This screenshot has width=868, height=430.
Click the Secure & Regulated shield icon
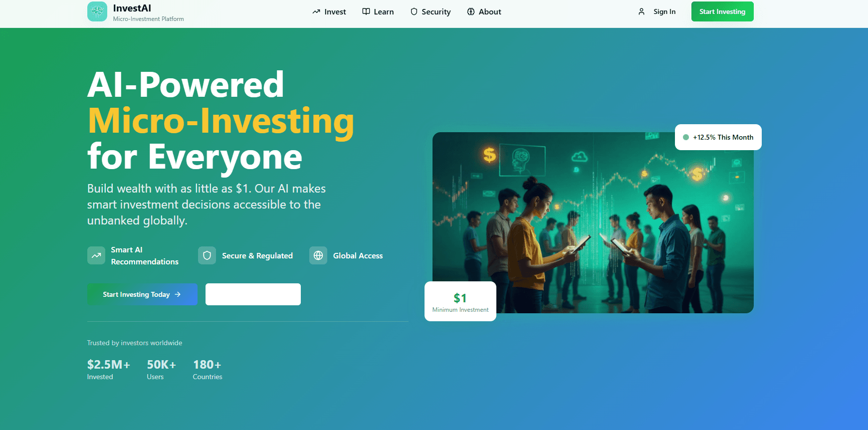click(x=207, y=255)
